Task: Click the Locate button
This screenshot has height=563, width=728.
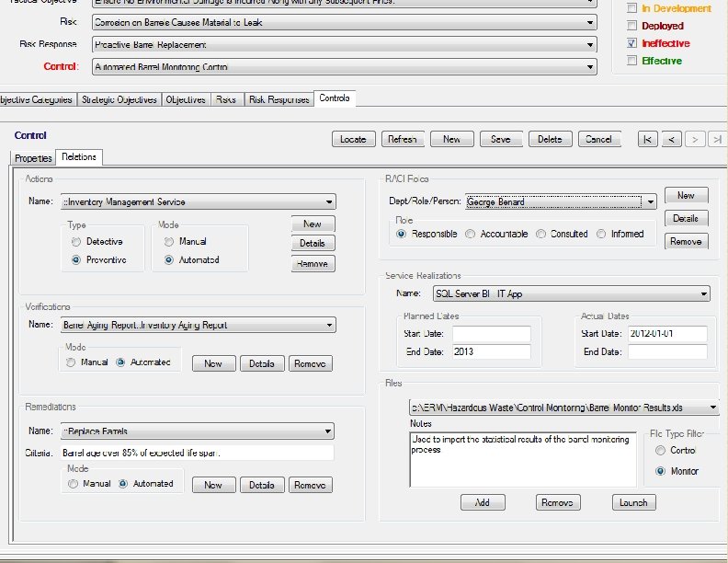Action: click(x=353, y=139)
